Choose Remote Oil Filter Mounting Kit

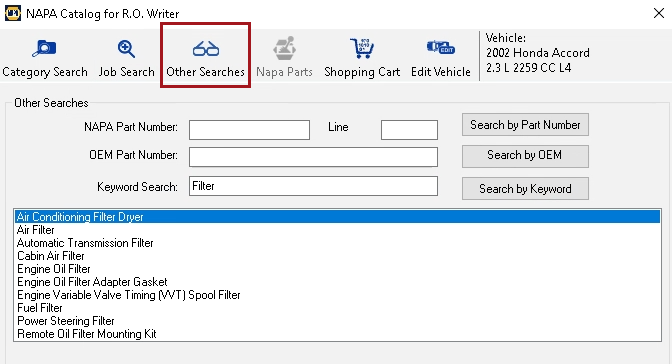tap(337, 334)
